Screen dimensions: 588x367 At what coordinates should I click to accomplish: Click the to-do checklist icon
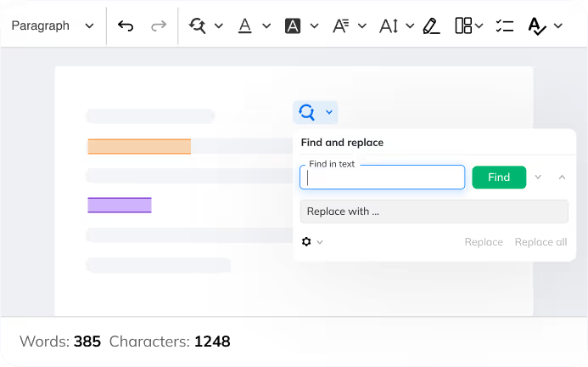(x=504, y=26)
